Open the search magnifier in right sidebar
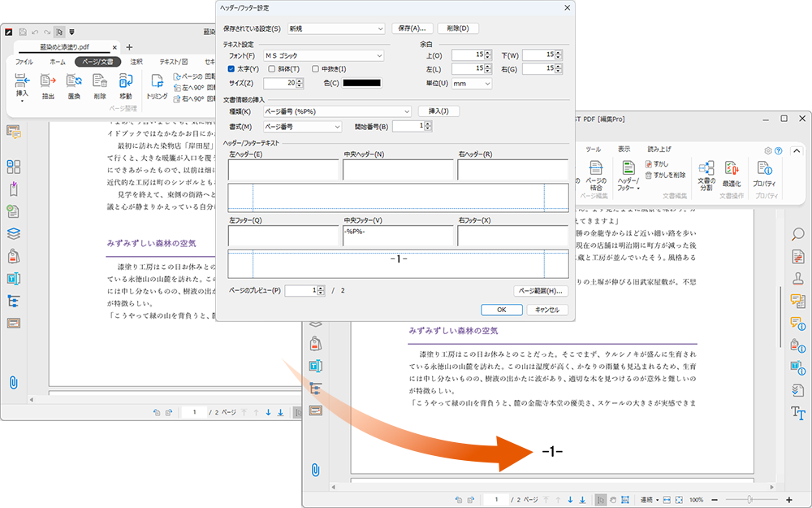 click(x=798, y=234)
